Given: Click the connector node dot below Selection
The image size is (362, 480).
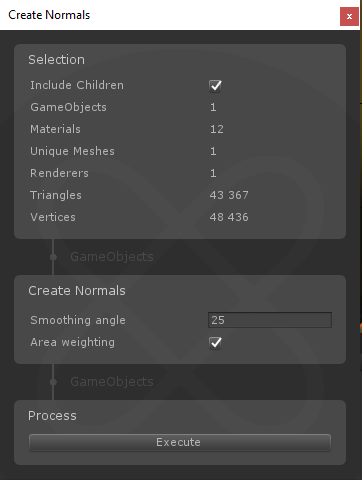Looking at the screenshot, I should pyautogui.click(x=53, y=257).
